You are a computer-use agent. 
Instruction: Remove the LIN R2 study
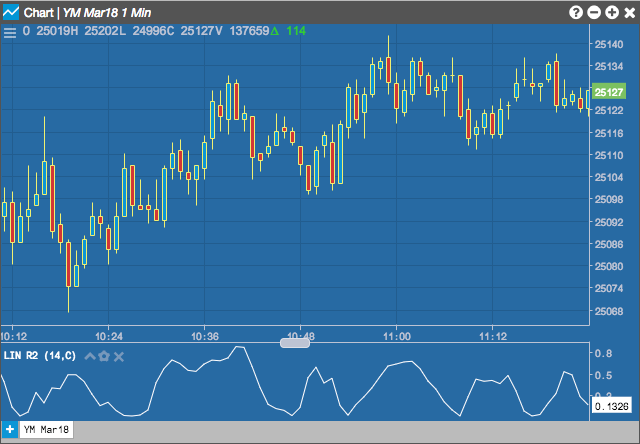click(119, 357)
